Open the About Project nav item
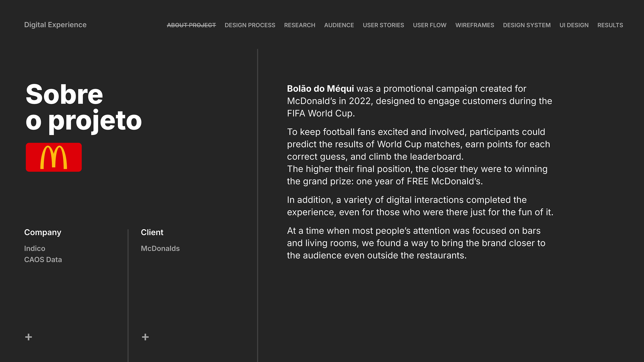The image size is (644, 362). 191,25
